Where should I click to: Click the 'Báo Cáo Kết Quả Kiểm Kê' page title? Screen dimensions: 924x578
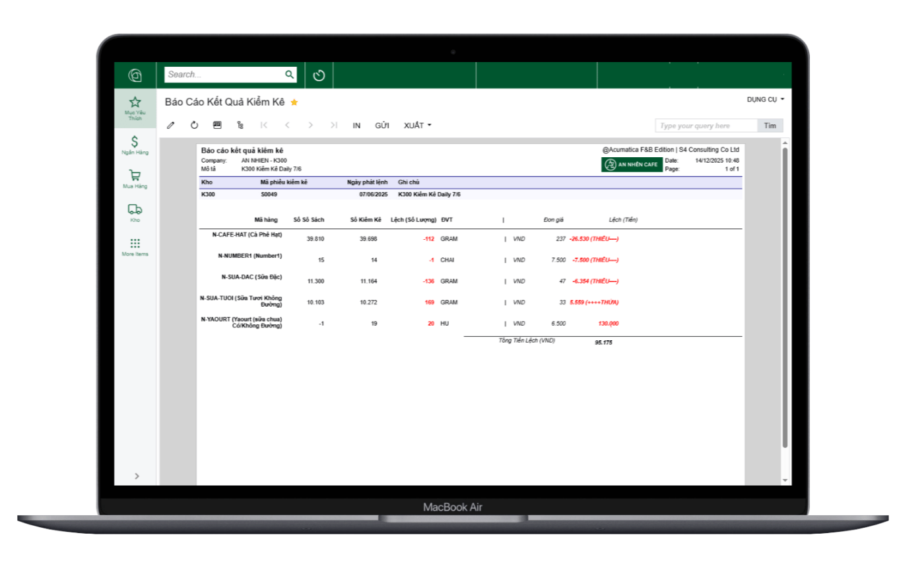coord(224,102)
